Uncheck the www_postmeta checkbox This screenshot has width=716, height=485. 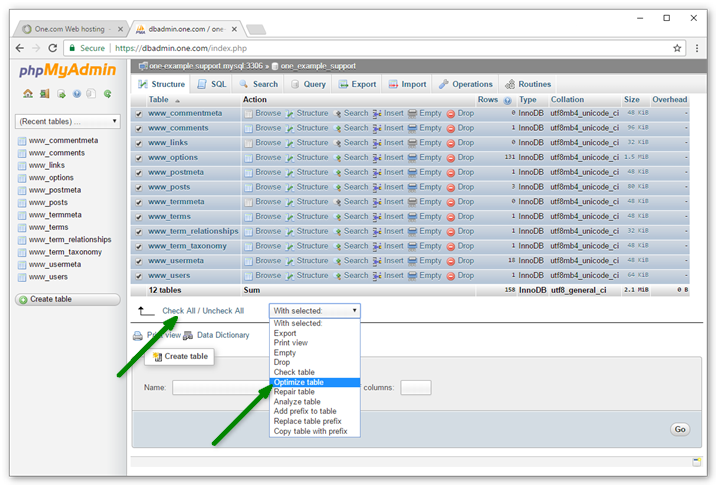coord(138,173)
